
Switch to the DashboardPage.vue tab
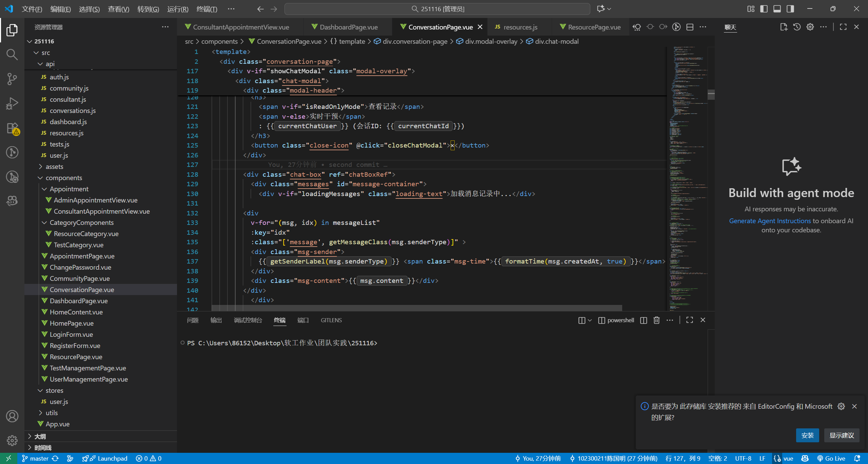tap(348, 27)
